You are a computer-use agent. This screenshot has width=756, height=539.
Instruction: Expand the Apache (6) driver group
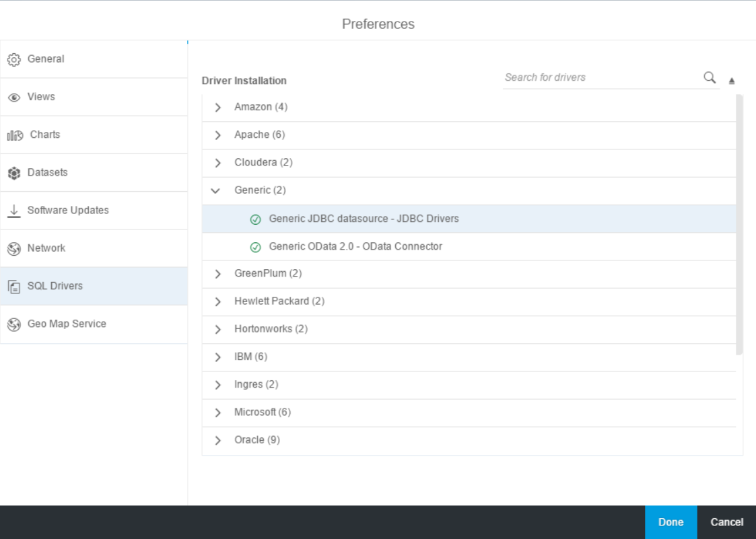pyautogui.click(x=217, y=135)
